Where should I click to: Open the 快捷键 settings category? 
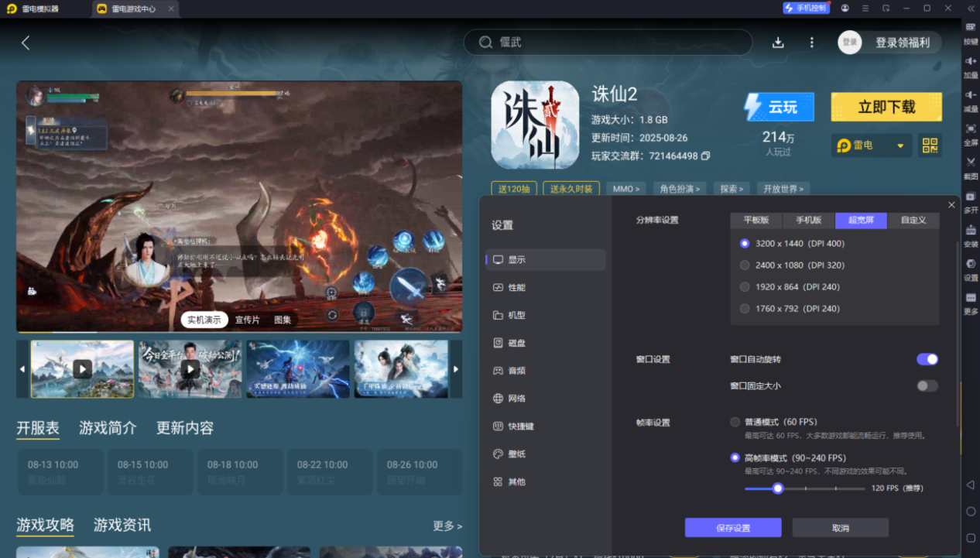(546, 426)
